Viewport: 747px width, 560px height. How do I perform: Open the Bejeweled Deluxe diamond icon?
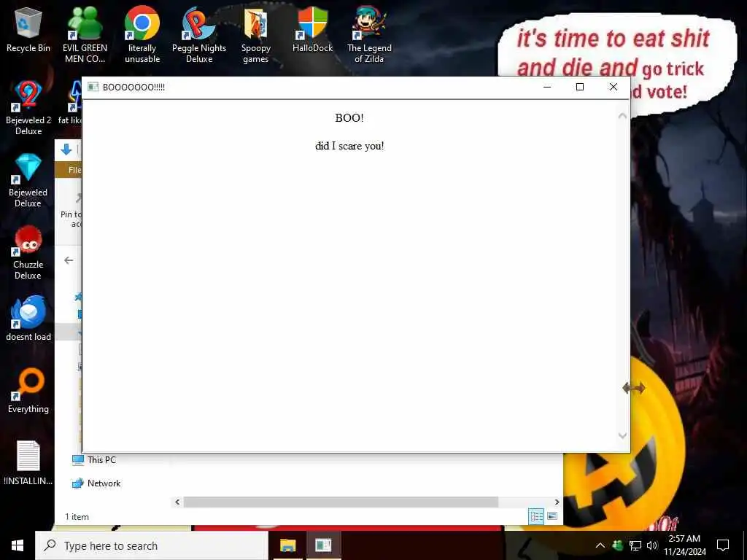[28, 180]
